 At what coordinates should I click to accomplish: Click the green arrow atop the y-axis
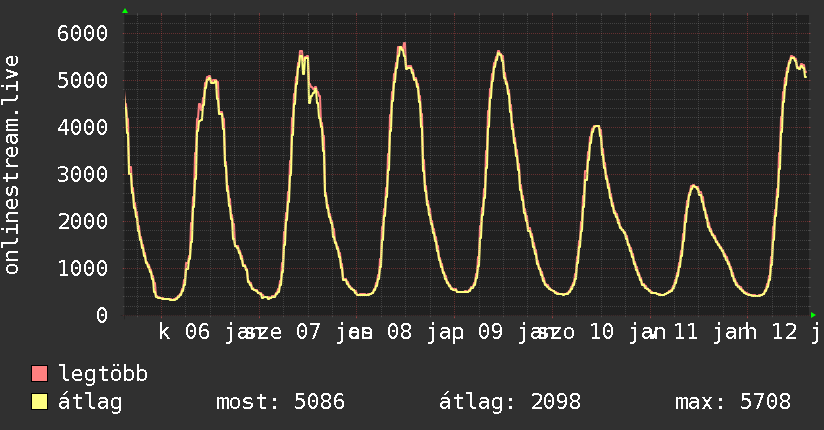coord(125,11)
